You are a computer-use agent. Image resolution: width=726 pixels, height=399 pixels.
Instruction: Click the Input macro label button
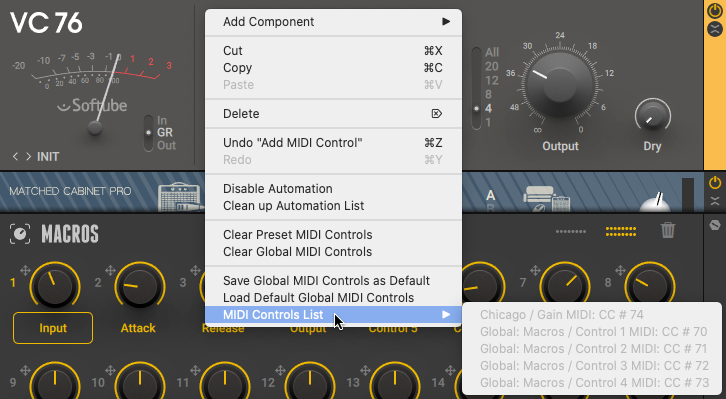click(53, 328)
